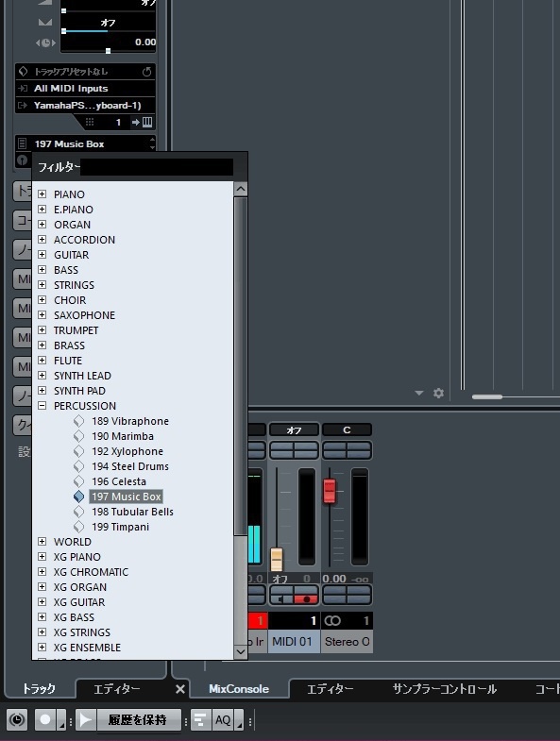Select the 198 Tubular Bells patch

pyautogui.click(x=132, y=512)
